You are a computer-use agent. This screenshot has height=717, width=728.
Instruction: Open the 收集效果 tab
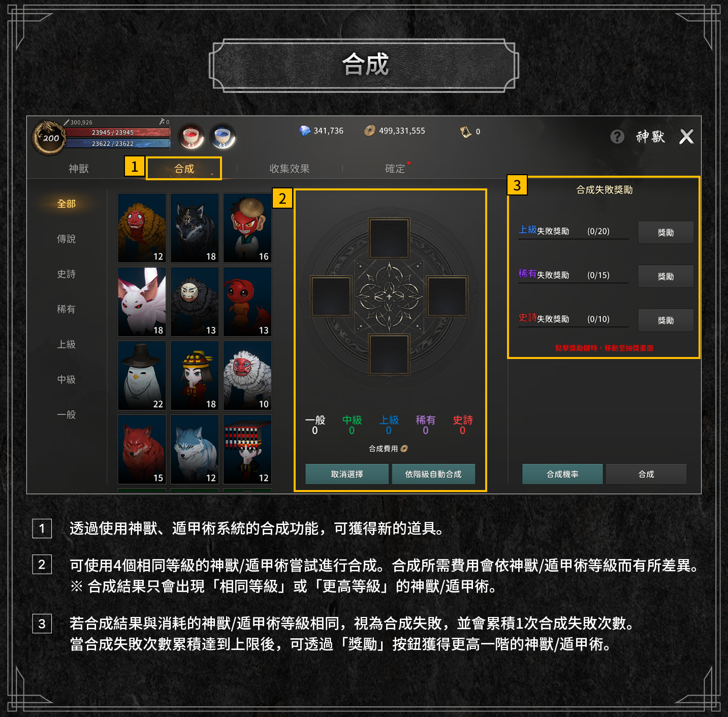(x=290, y=169)
